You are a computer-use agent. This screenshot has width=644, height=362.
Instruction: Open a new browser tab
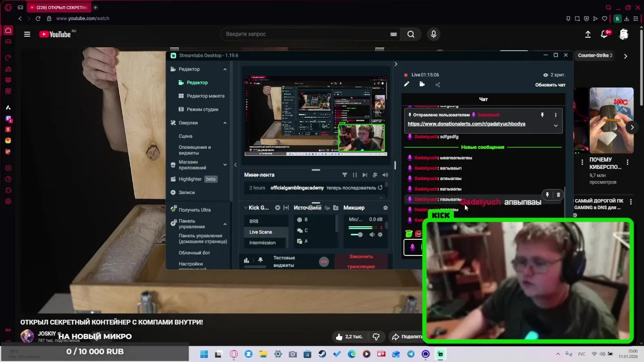click(95, 8)
